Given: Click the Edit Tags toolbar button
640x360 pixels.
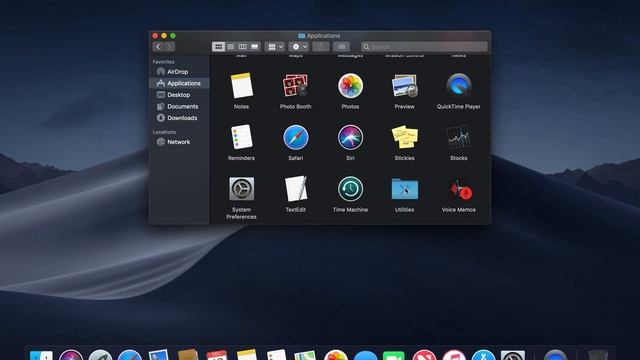Looking at the screenshot, I should pyautogui.click(x=341, y=47).
